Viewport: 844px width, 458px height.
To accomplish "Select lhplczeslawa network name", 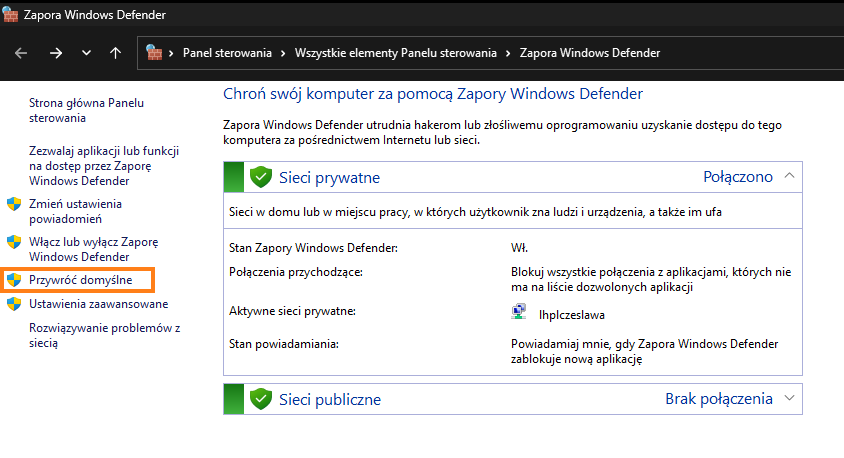I will tap(572, 315).
